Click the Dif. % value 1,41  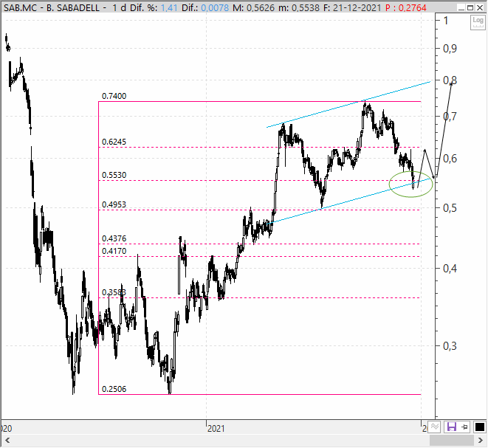coord(169,7)
